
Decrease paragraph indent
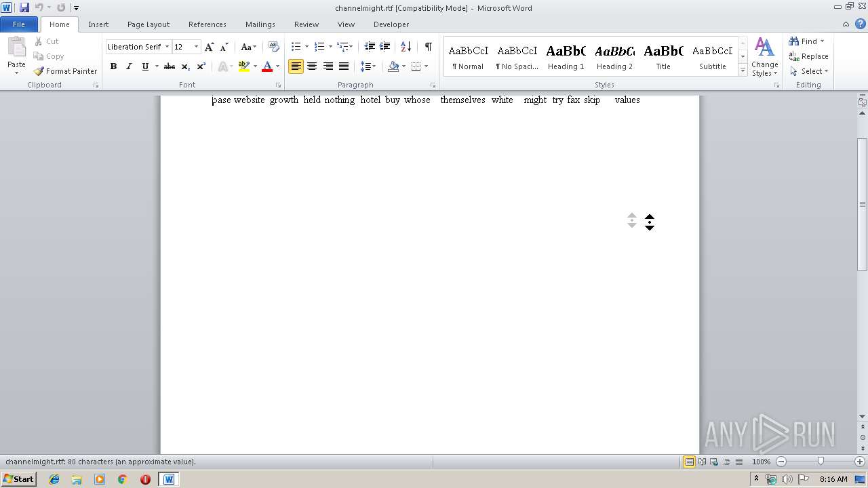370,47
